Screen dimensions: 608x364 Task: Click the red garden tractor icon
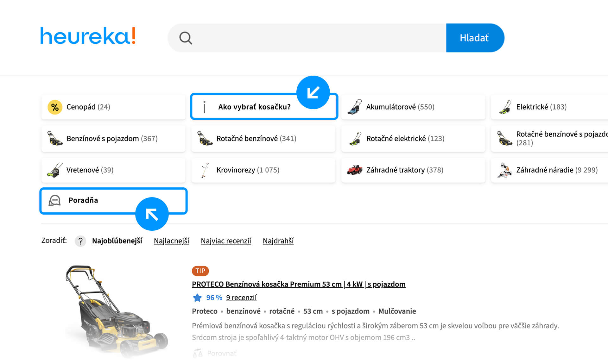click(x=355, y=170)
